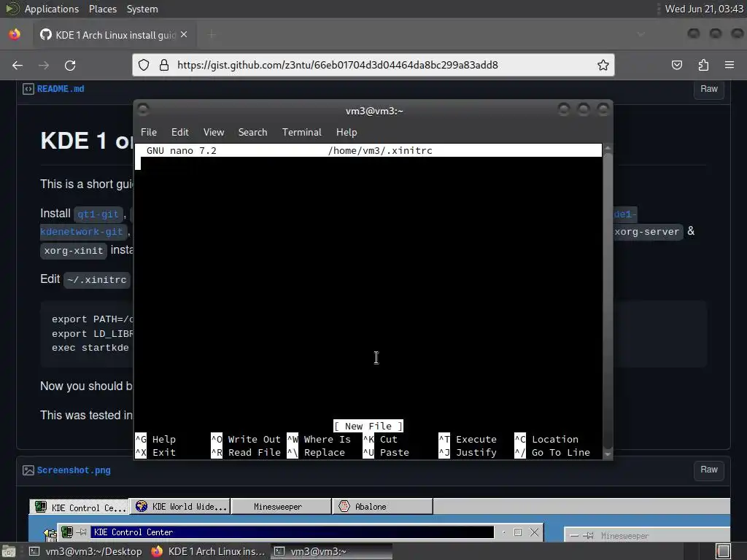Viewport: 747px width, 560px height.
Task: Click the tracking protection shield icon
Action: click(x=144, y=65)
